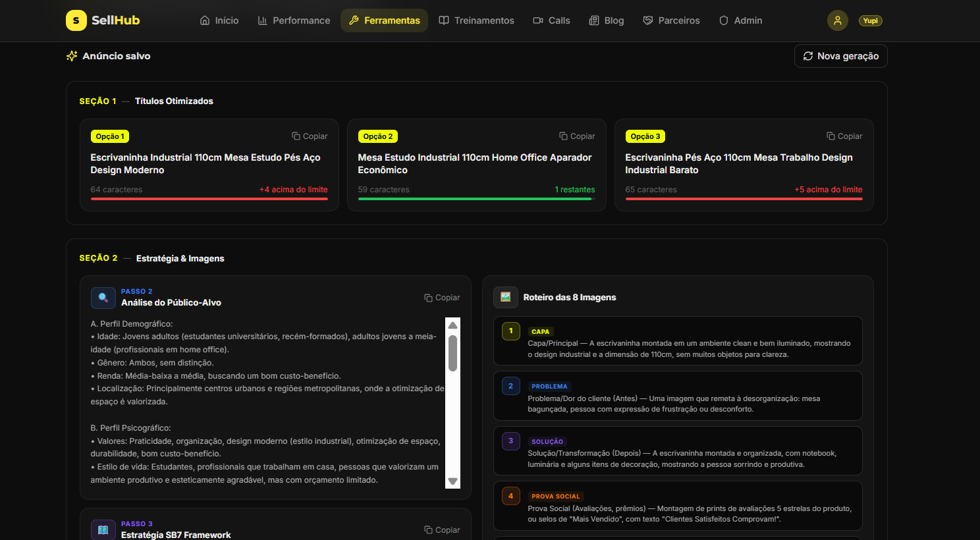Click the red progress bar under Opção 3

744,199
